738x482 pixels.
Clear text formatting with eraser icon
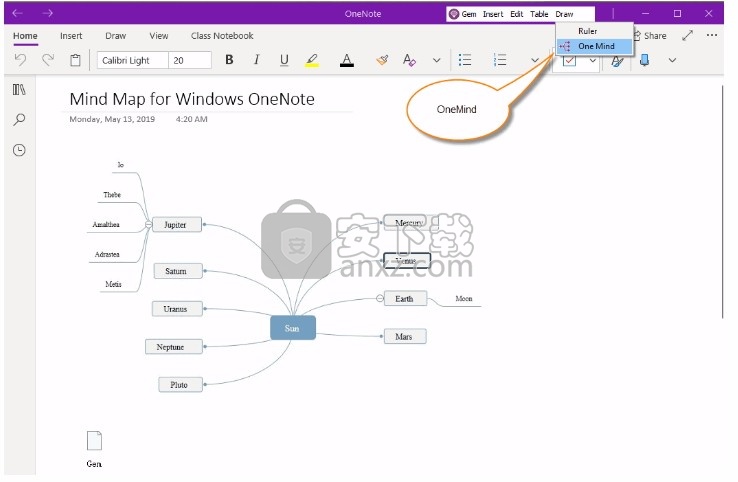tap(409, 60)
